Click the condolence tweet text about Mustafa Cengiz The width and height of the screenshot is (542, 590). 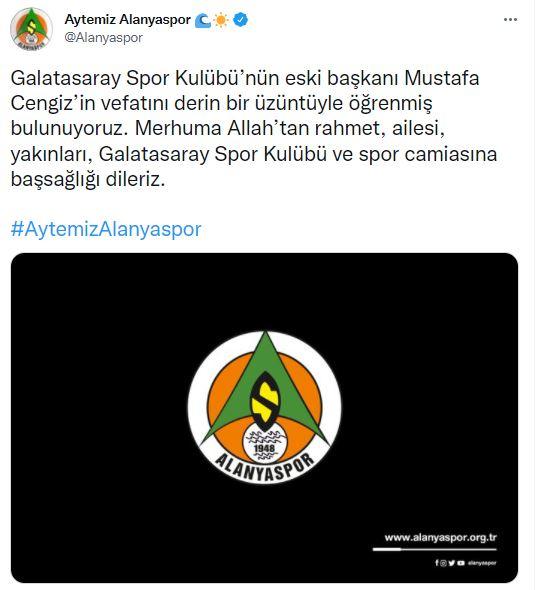[254, 128]
